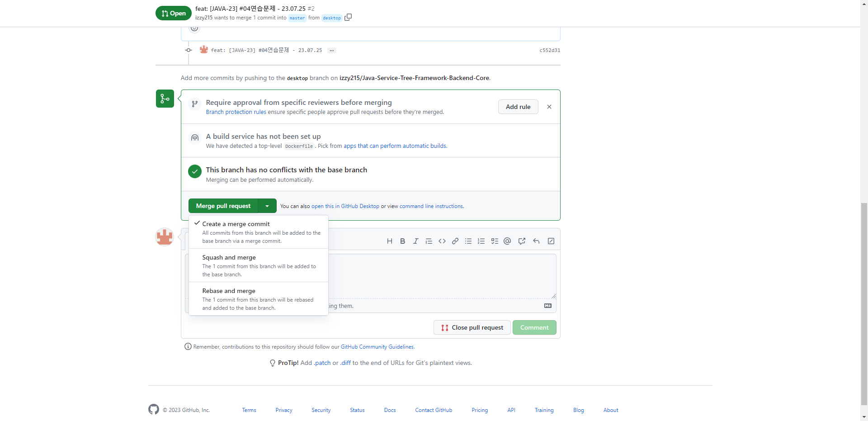Insert a bulleted list in comment

point(468,241)
